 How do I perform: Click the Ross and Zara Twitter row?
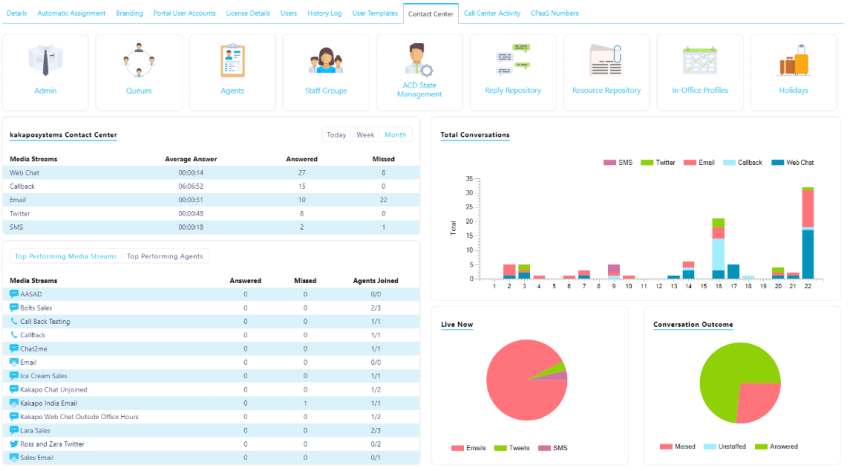[x=211, y=444]
